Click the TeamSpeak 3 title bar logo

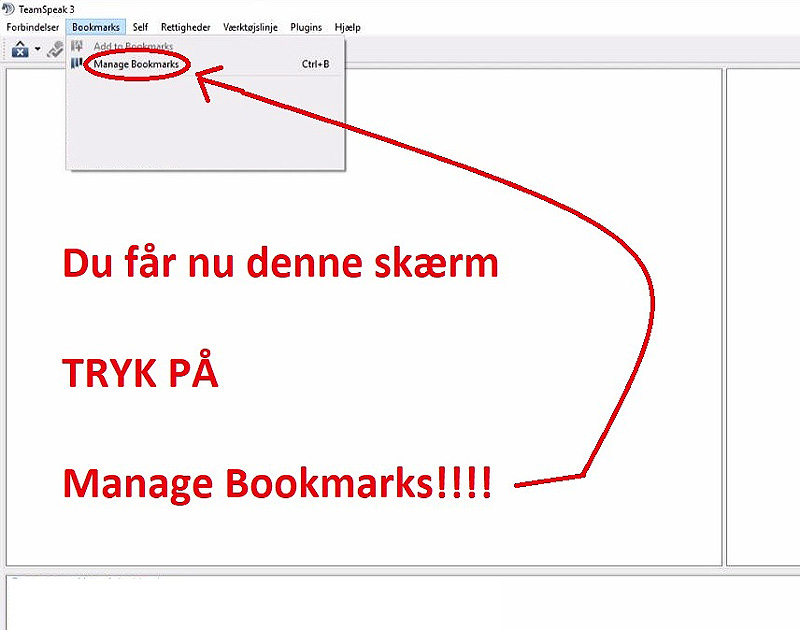pyautogui.click(x=9, y=9)
